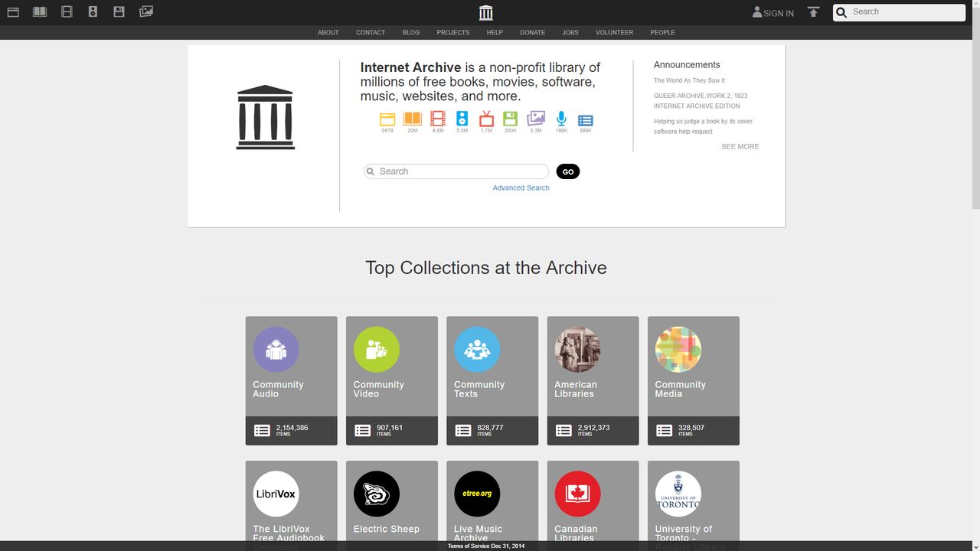Click the Community Audio 2,154,386 items count
Screen dimensions: 980x551
tap(292, 430)
